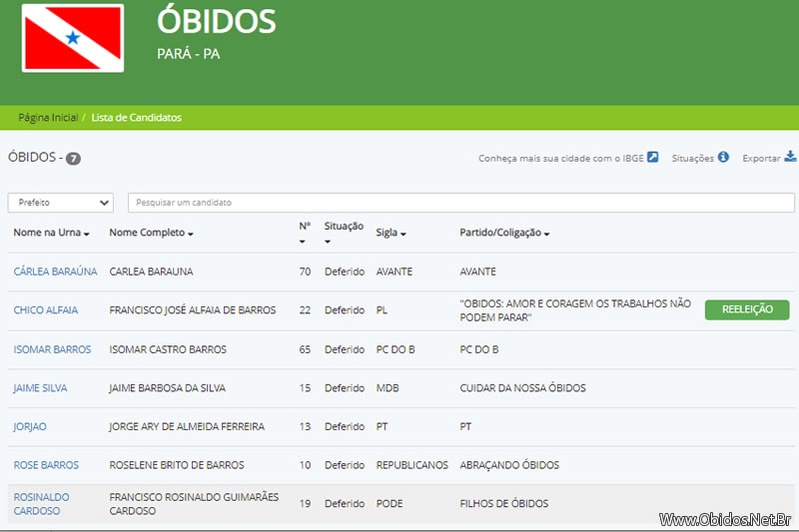Select full name JORGE ARY DE ALMEIDA FERREIRA

[187, 427]
